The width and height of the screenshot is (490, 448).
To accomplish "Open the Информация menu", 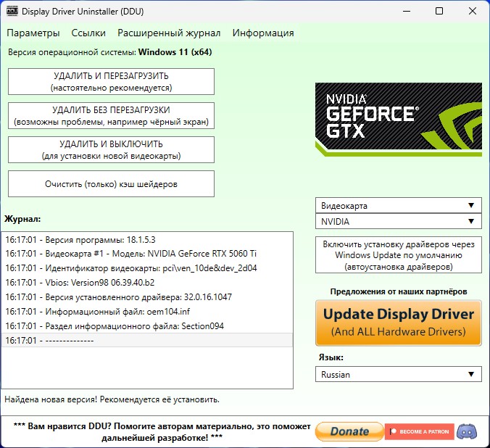I will (x=263, y=33).
